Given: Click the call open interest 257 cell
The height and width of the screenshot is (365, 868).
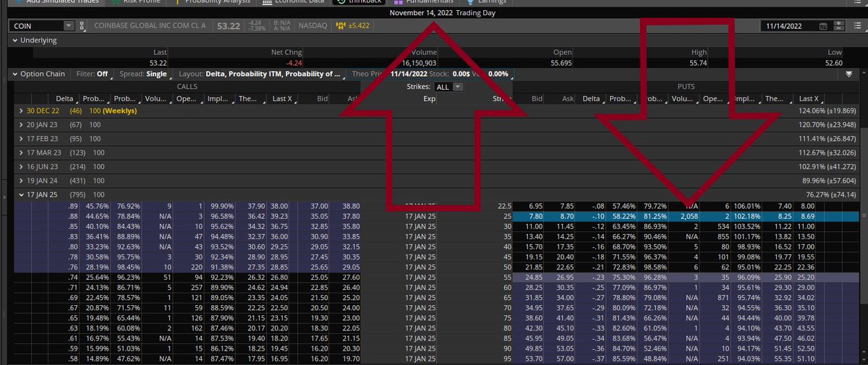Looking at the screenshot, I should pyautogui.click(x=195, y=287).
